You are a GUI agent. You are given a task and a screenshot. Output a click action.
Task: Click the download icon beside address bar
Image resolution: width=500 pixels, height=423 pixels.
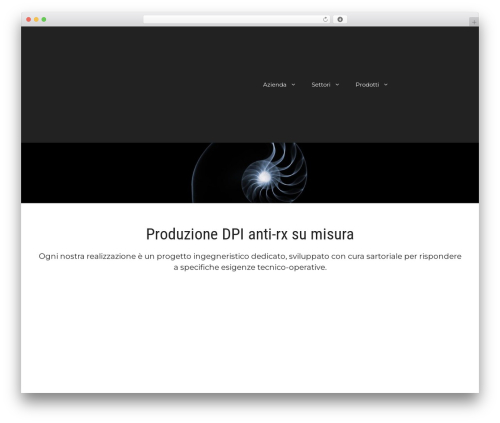(340, 19)
